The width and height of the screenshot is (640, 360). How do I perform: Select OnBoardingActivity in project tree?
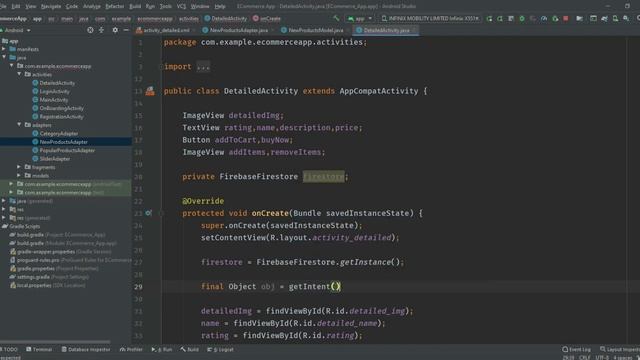tap(62, 108)
